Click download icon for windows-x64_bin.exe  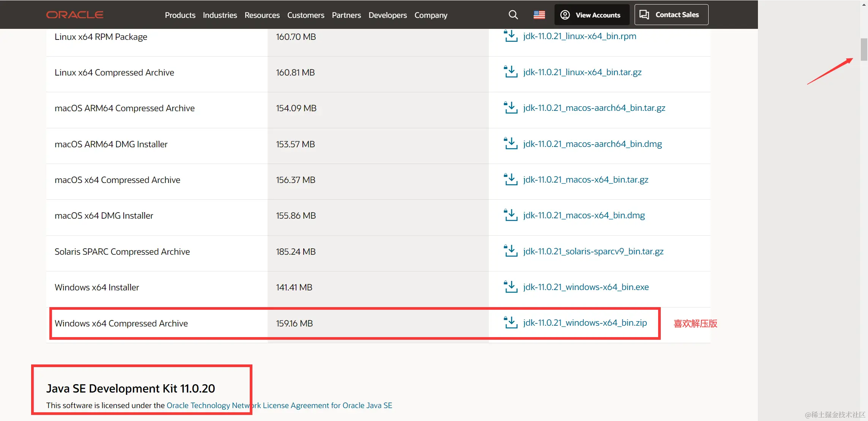(510, 287)
